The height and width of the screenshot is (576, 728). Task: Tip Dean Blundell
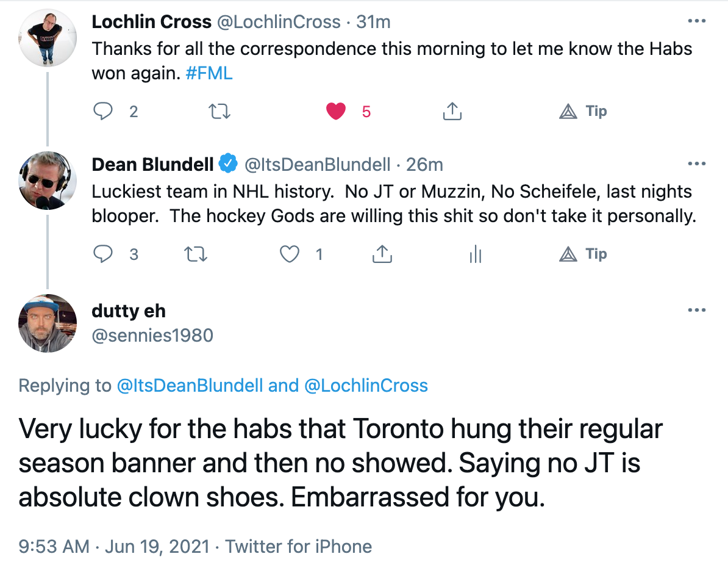[583, 254]
